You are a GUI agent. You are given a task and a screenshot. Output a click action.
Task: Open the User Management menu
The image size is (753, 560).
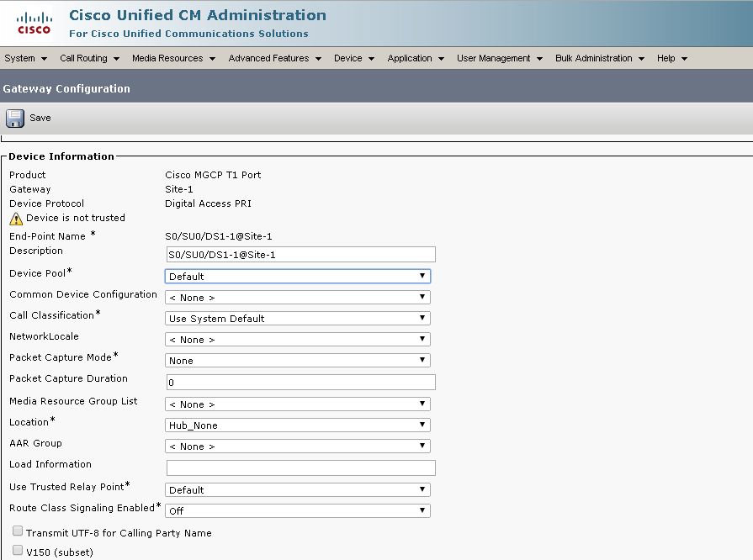click(x=500, y=58)
